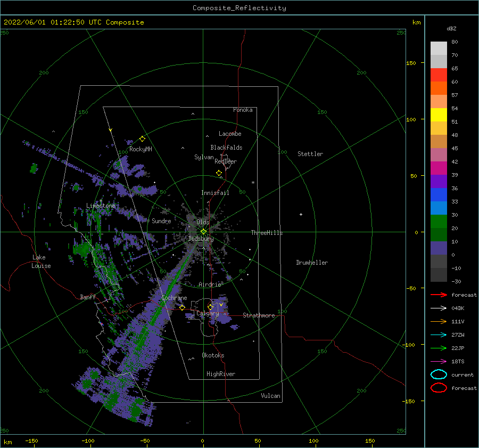The image size is (479, 448).
Task: Click the magenta 18TS arrow legend icon
Action: (x=439, y=362)
